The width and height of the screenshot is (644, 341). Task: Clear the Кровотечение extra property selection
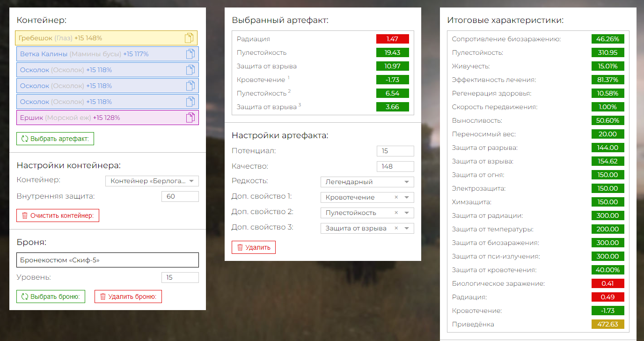(396, 197)
